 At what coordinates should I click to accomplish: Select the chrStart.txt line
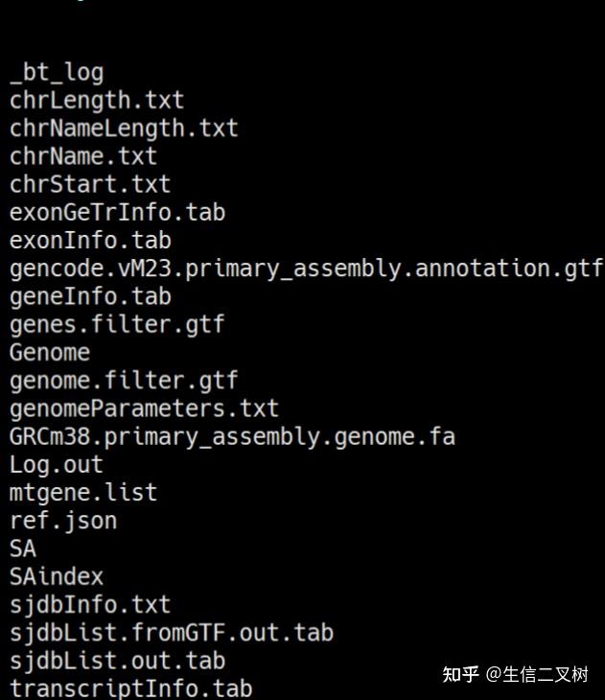coord(90,183)
